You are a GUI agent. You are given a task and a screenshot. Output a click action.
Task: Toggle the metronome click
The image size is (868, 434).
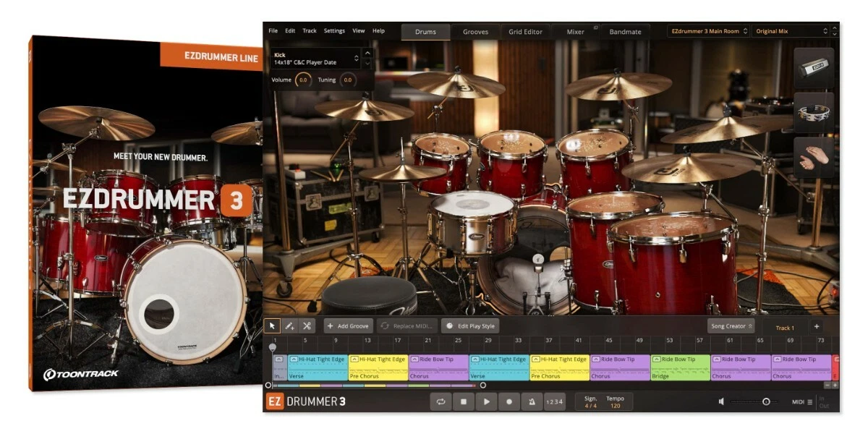click(532, 401)
